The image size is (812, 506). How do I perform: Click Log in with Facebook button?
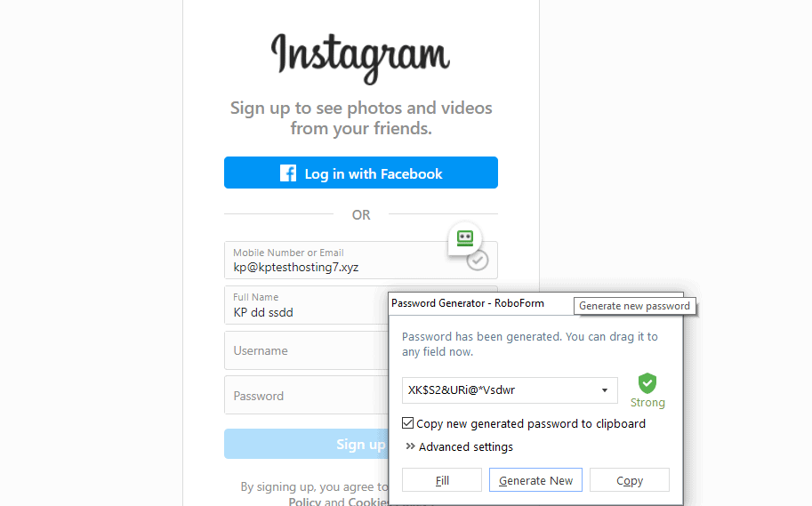point(361,173)
